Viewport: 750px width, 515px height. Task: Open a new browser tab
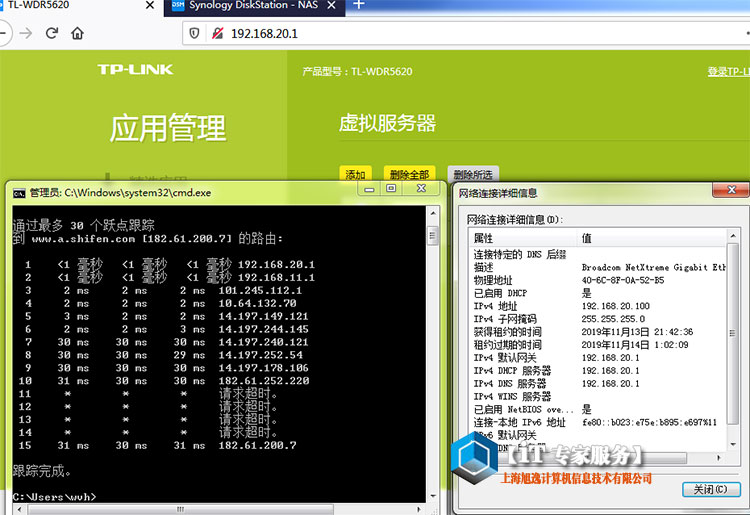coord(358,5)
